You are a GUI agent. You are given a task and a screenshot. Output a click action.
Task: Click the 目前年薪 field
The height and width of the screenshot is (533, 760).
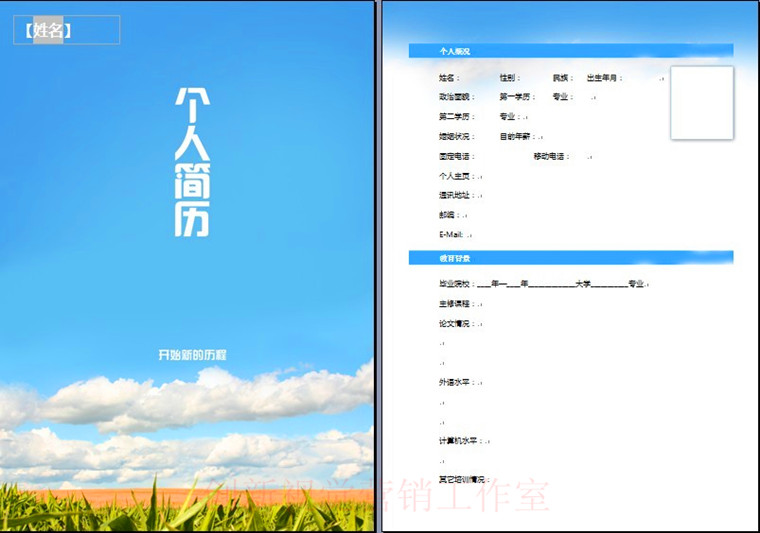(x=520, y=137)
